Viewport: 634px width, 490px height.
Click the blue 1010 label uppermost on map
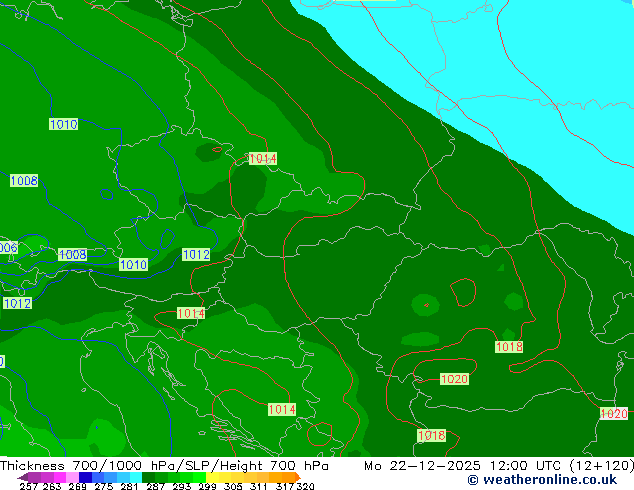(63, 124)
